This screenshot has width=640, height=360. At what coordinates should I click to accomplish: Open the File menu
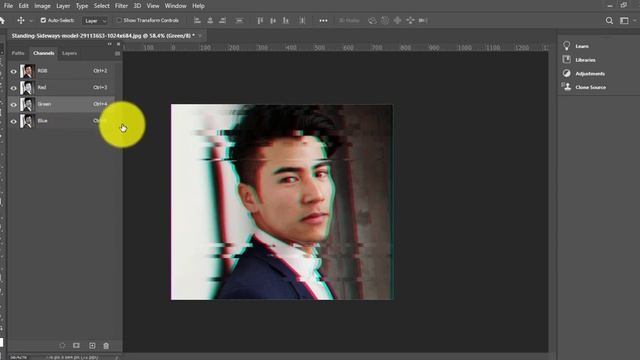8,6
